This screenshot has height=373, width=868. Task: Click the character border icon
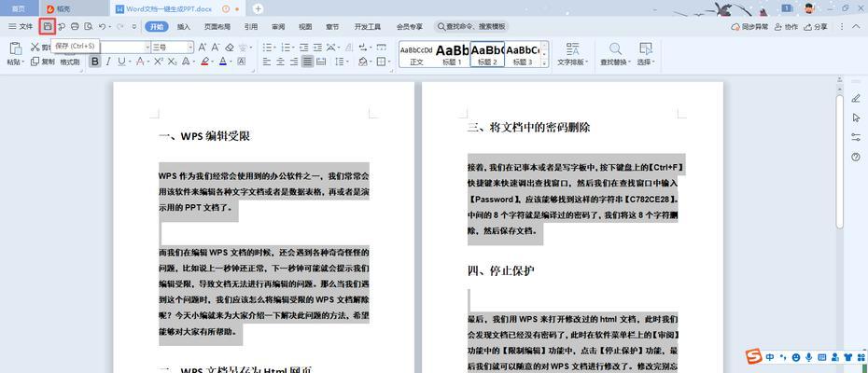(242, 62)
